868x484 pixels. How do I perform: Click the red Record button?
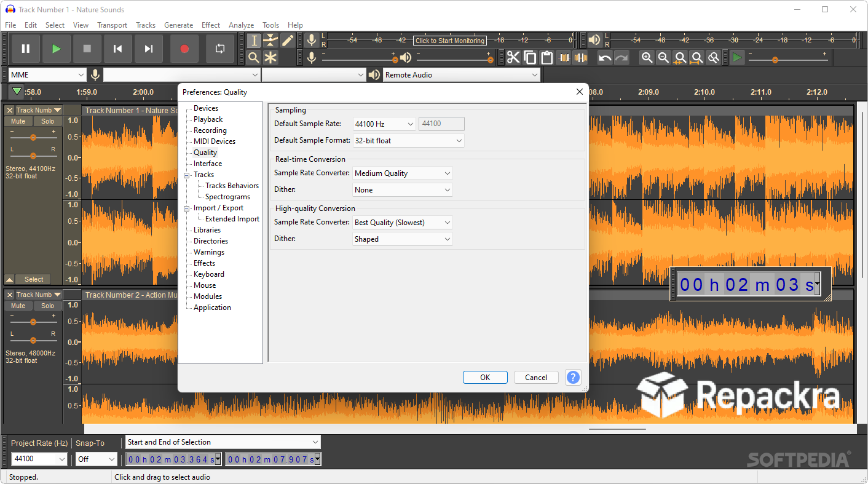(x=184, y=49)
